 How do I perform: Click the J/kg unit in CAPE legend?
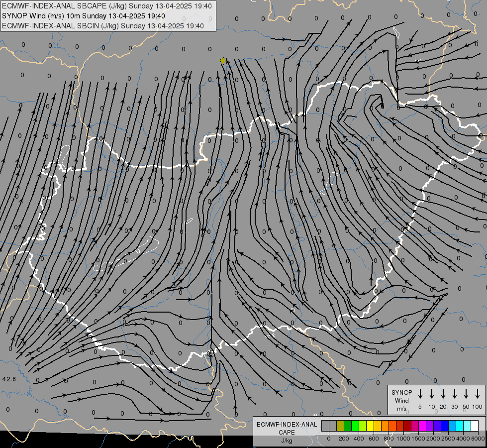[x=287, y=441]
